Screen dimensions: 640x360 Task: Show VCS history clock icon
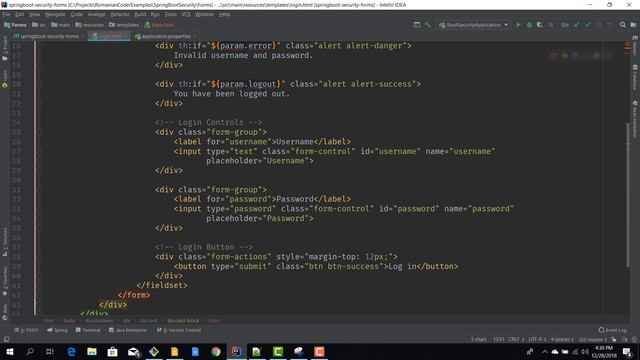point(598,25)
